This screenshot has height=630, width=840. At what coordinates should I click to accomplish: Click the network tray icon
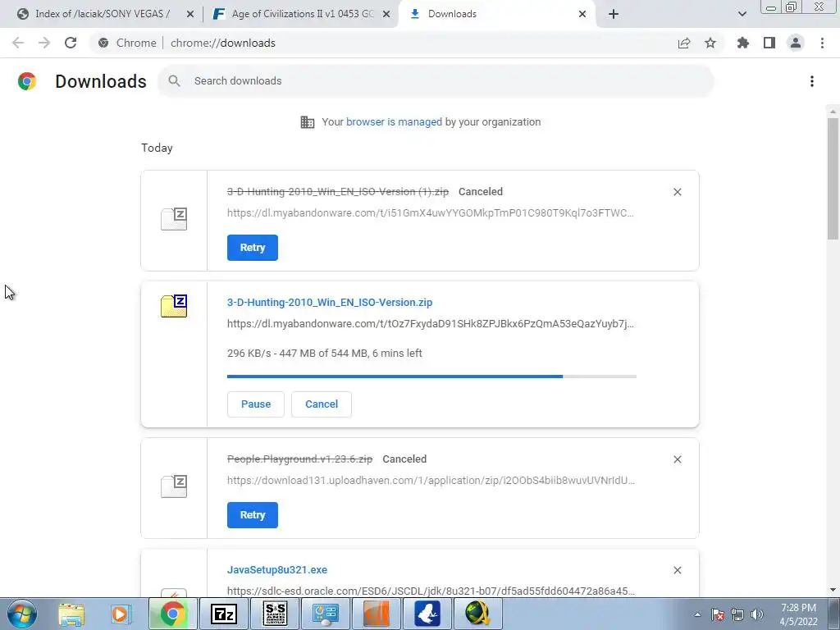coord(737,614)
